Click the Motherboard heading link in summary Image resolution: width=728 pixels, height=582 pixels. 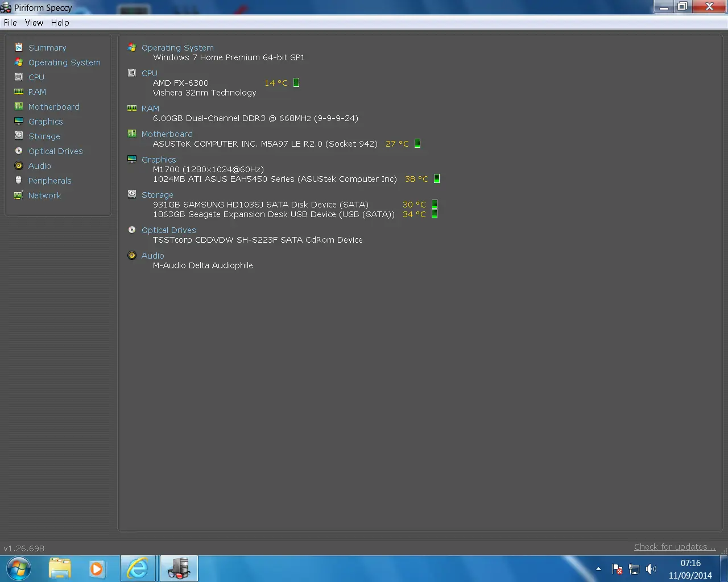coord(167,134)
